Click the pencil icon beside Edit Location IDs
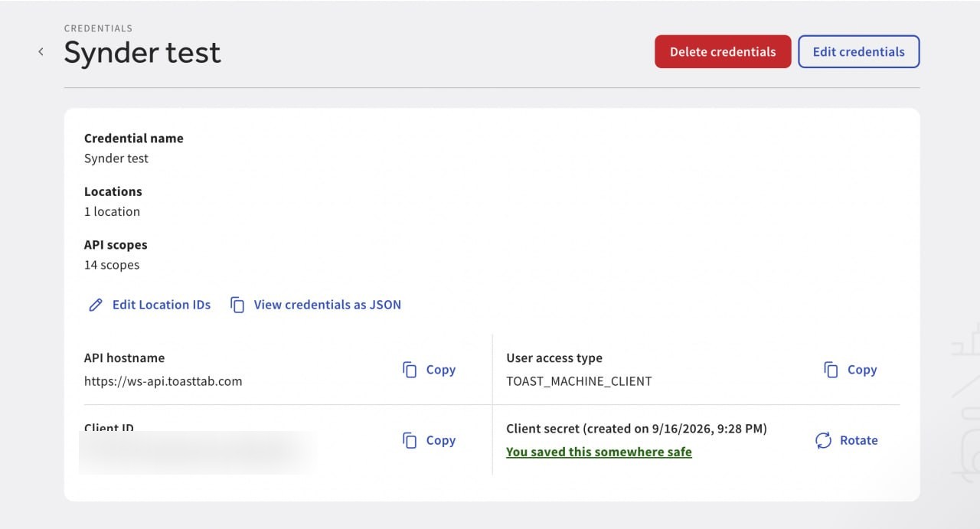 coord(96,305)
